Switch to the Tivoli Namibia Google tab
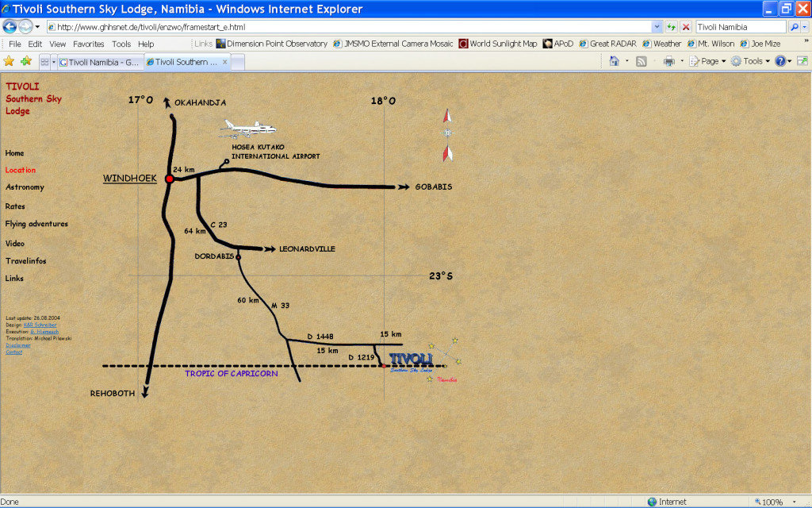Viewport: 812px width, 508px height. tap(100, 61)
